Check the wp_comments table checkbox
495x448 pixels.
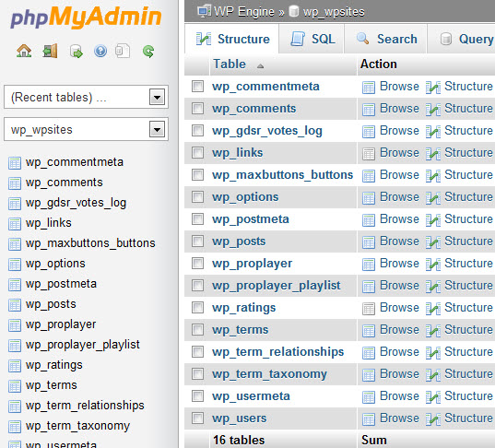pos(197,108)
